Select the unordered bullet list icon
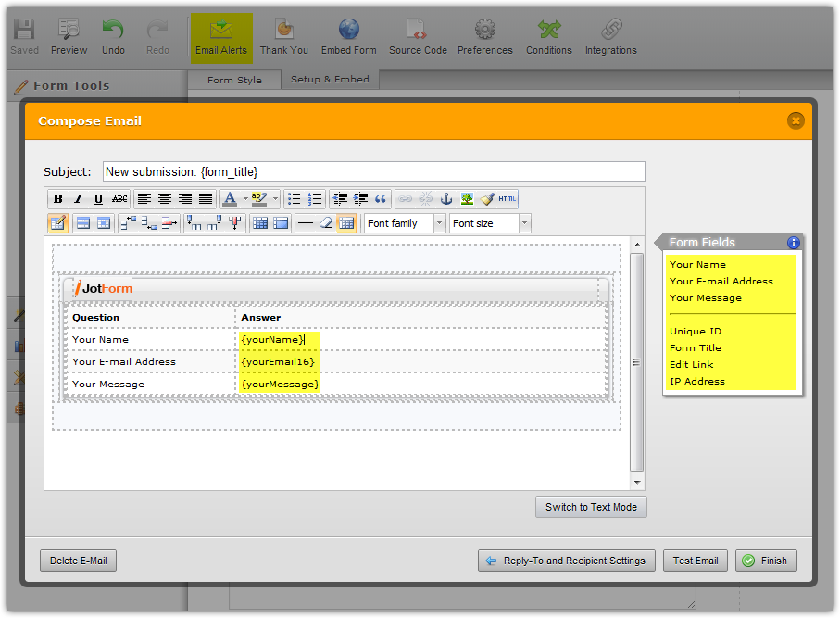 tap(295, 199)
